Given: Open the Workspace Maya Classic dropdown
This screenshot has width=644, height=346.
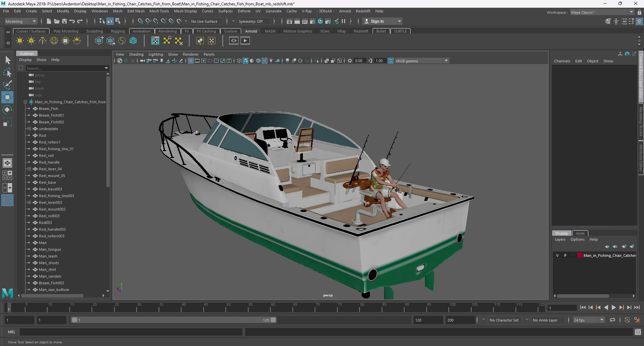Looking at the screenshot, I should 602,12.
